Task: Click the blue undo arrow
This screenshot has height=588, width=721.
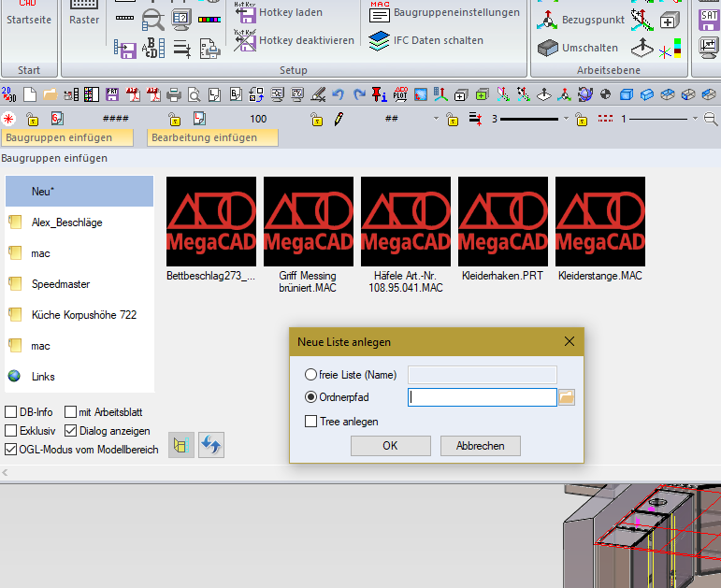Action: 338,94
